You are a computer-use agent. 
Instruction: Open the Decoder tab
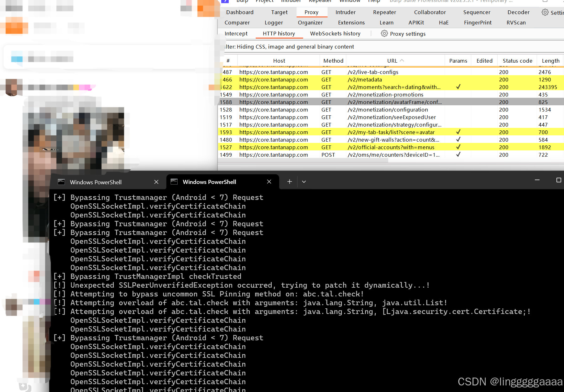(518, 12)
